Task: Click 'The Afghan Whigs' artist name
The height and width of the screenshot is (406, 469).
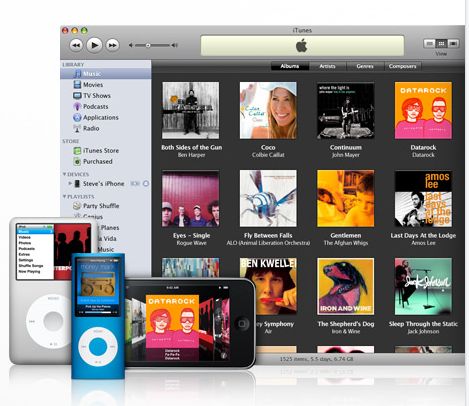Action: pyautogui.click(x=346, y=243)
